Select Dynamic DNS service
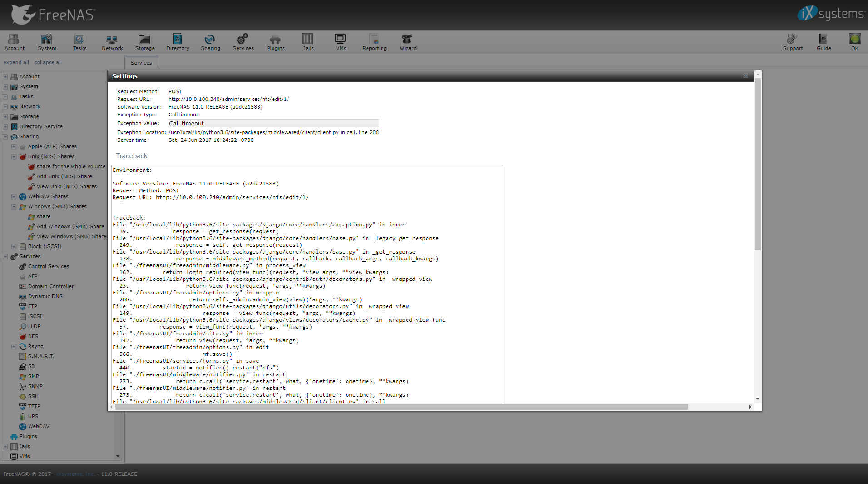The image size is (868, 484). (x=45, y=296)
